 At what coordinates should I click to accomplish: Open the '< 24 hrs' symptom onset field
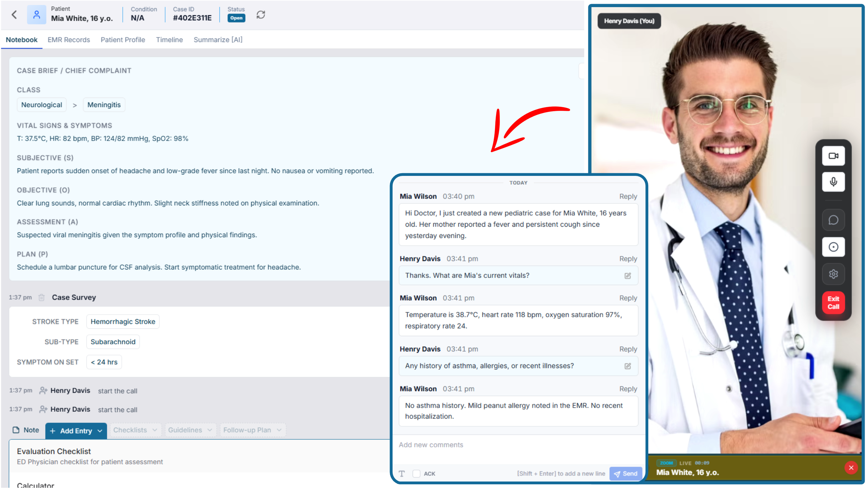click(x=104, y=362)
